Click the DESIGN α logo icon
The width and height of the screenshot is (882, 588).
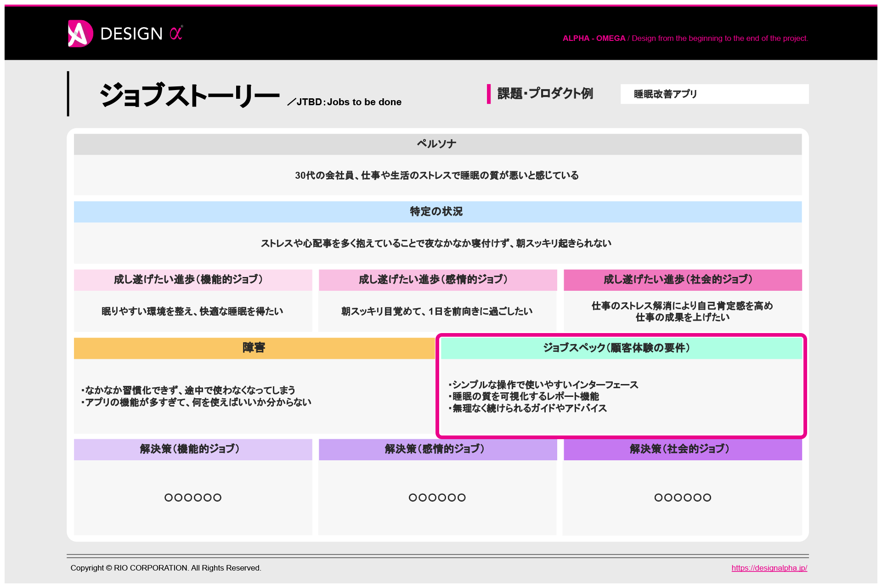click(80, 34)
